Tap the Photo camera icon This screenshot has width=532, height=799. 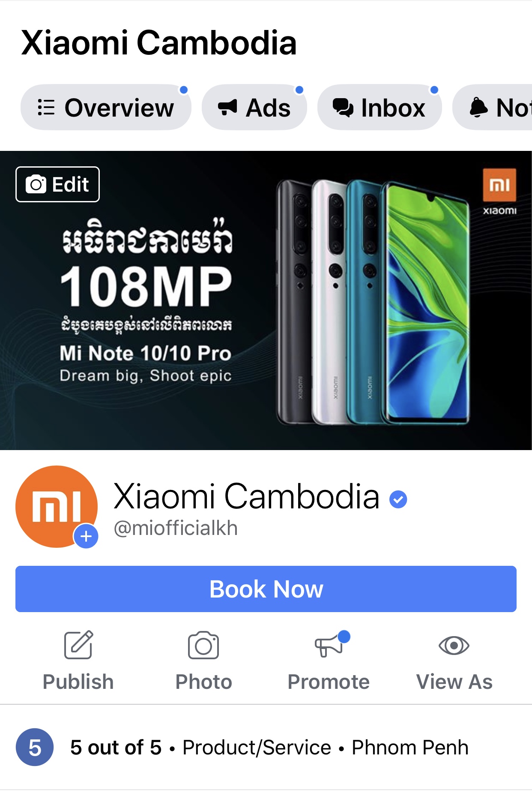[x=203, y=645]
